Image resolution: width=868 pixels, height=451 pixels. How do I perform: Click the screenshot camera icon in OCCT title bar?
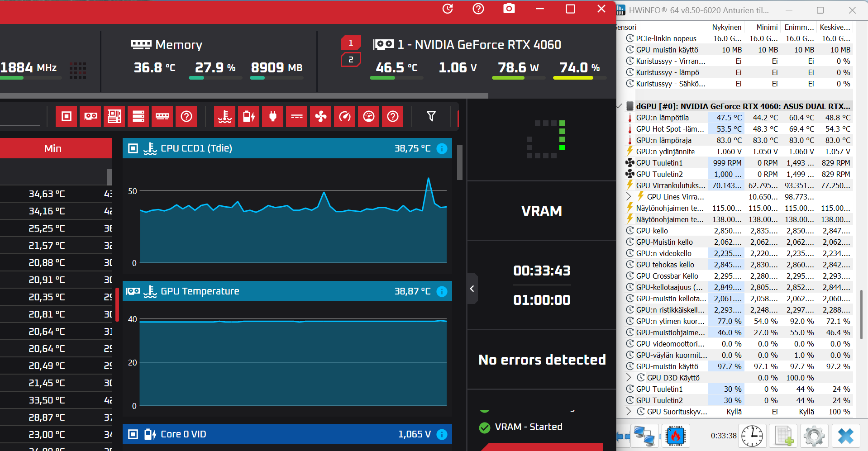click(x=509, y=9)
